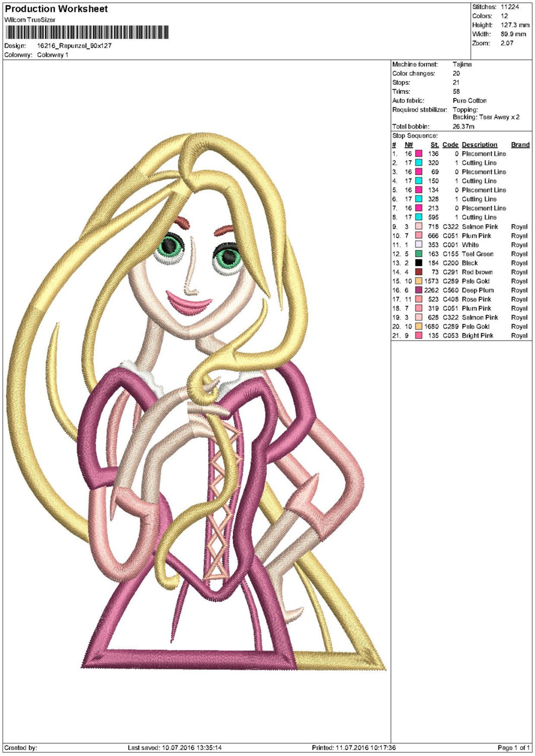Click the 'N#' column header
Viewport: 535px width, 756px height.
tap(409, 145)
